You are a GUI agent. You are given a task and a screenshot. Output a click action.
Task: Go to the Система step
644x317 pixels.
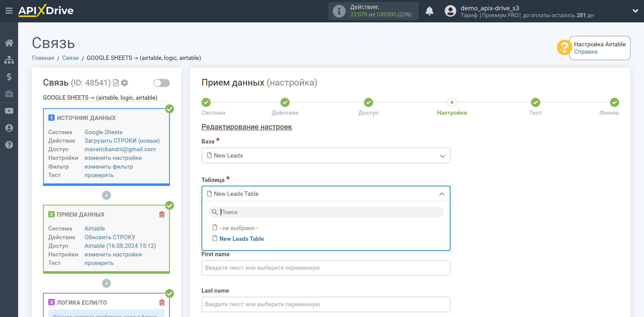pyautogui.click(x=206, y=103)
